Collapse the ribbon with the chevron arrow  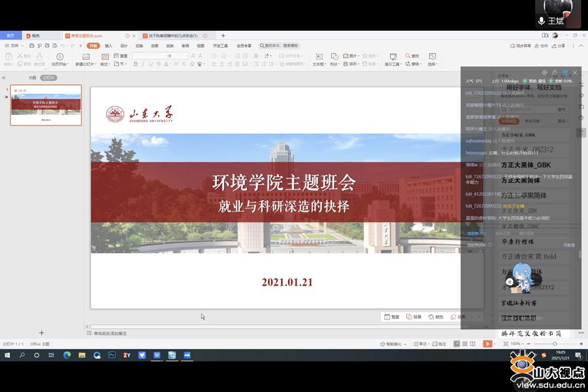(x=581, y=46)
